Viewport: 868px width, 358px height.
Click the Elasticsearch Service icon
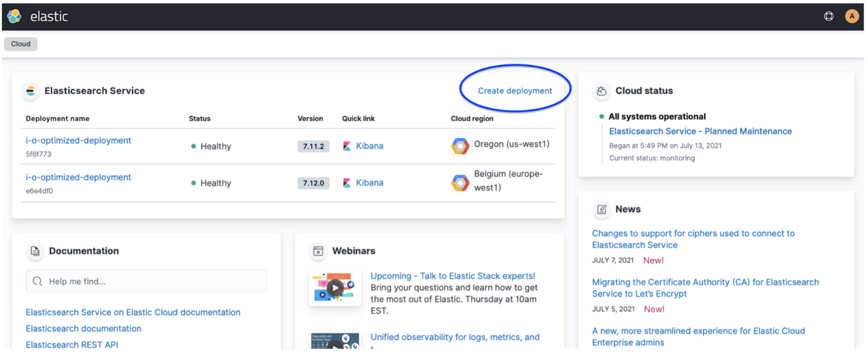click(30, 91)
